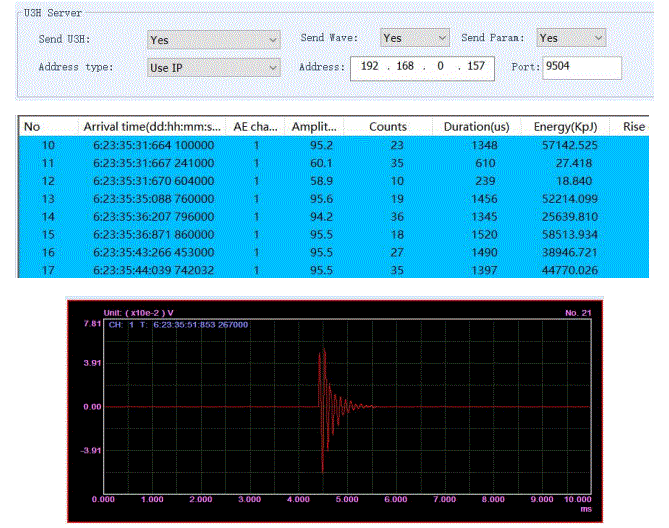Click counts value 23
The width and height of the screenshot is (669, 528).
(397, 145)
